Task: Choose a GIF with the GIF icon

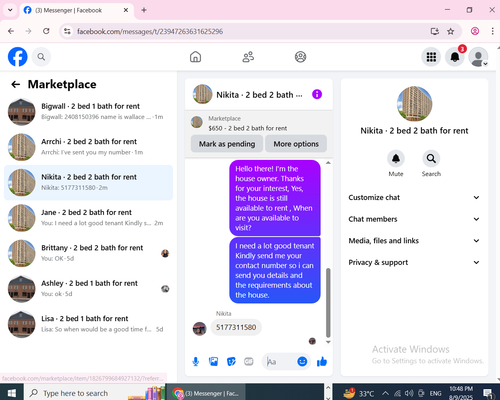Action: coord(249,362)
